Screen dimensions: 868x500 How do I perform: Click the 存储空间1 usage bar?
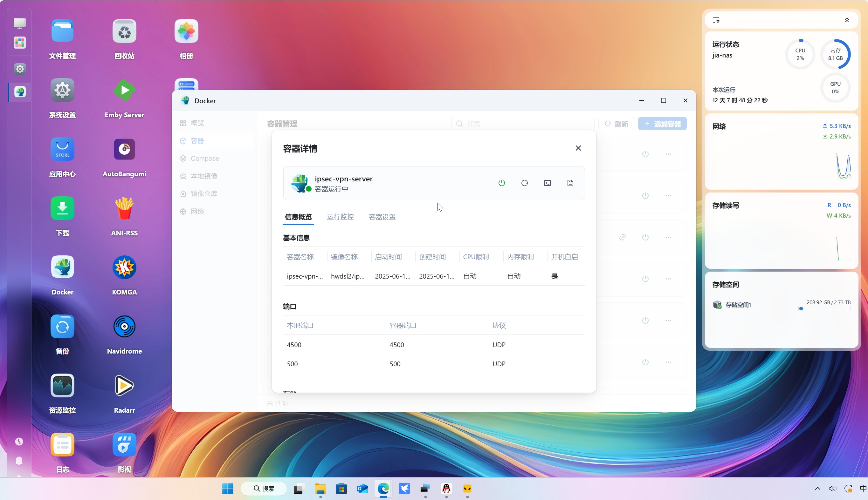(x=824, y=309)
